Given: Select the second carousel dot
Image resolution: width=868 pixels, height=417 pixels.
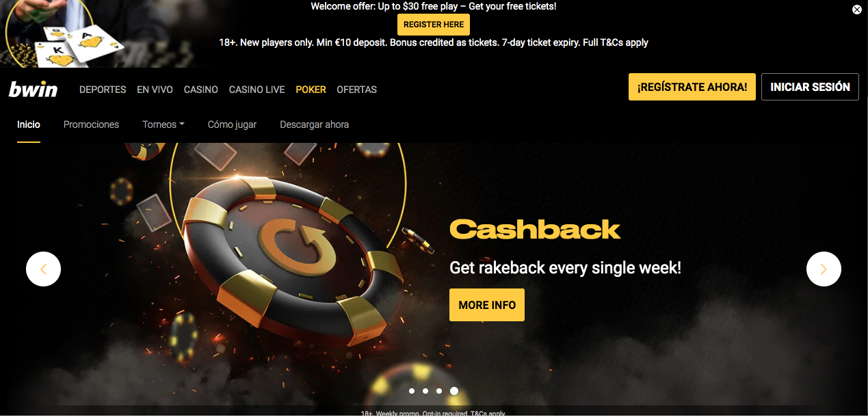Looking at the screenshot, I should (x=425, y=391).
